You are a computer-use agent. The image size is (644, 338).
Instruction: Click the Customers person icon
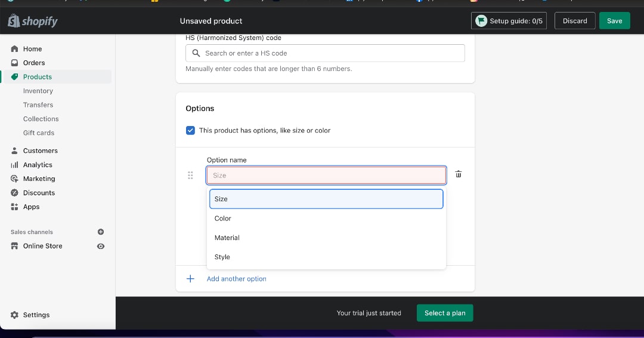tap(14, 151)
